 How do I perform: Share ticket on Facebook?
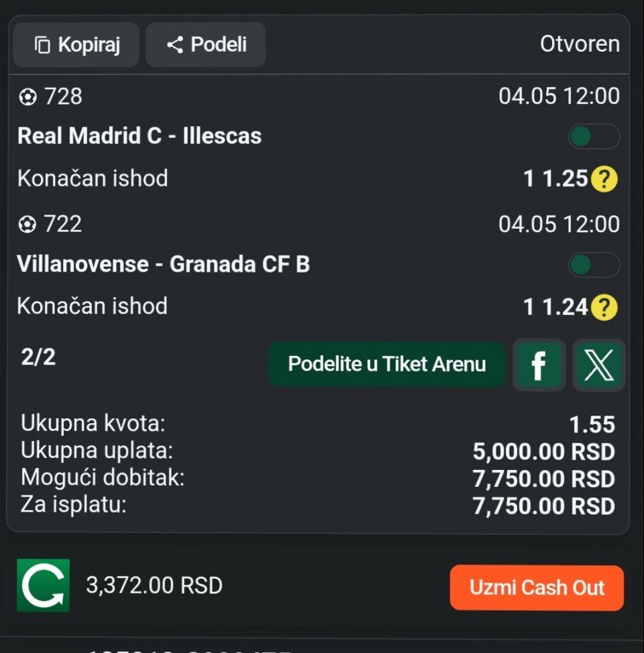(539, 365)
